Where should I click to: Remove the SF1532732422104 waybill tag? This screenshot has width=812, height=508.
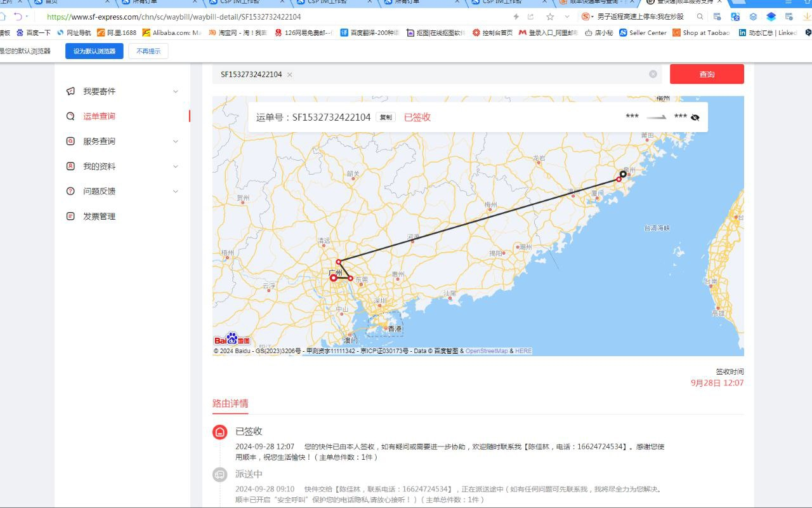[x=290, y=75]
